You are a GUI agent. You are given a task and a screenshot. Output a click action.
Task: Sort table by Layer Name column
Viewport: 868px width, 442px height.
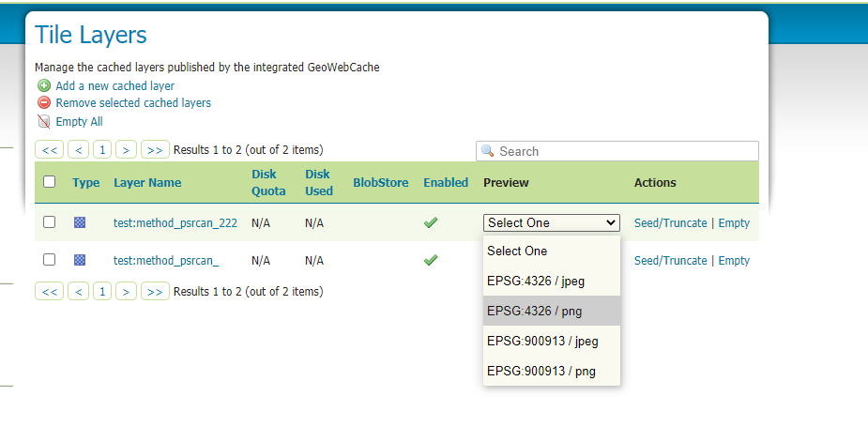tap(147, 182)
